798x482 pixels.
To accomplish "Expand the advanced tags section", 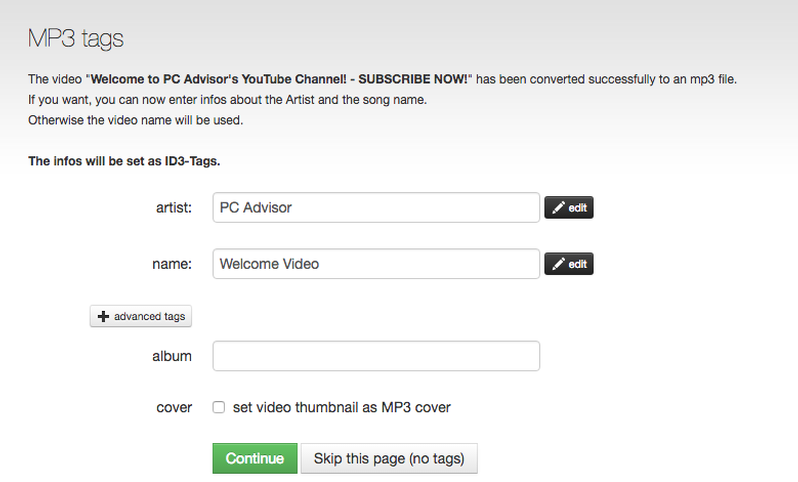I will [141, 316].
